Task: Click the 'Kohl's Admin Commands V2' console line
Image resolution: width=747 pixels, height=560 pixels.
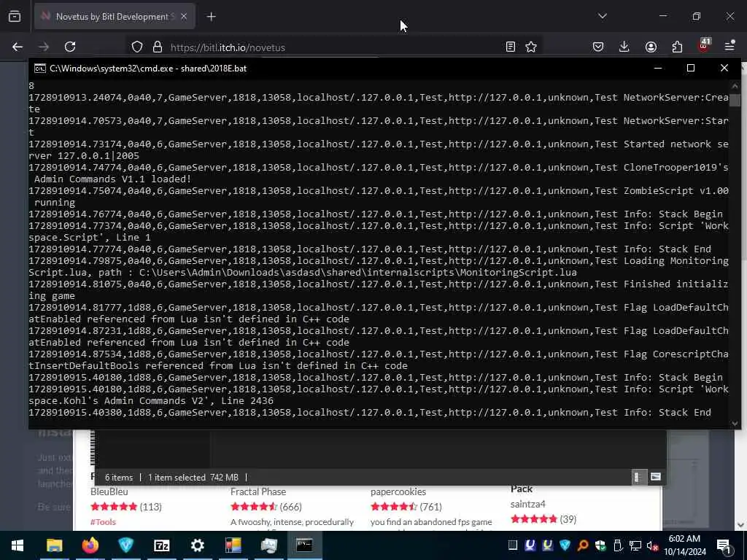Action: click(151, 400)
